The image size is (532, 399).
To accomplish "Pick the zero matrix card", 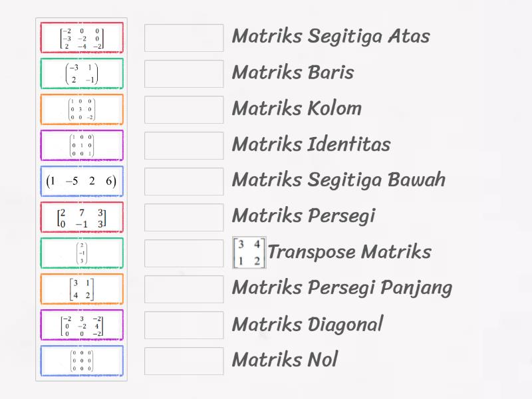I will [82, 361].
